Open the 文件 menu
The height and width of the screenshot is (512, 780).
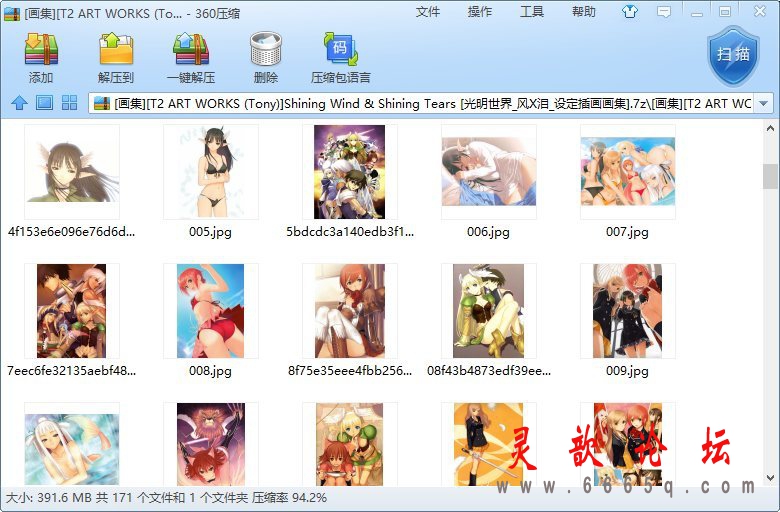(428, 12)
